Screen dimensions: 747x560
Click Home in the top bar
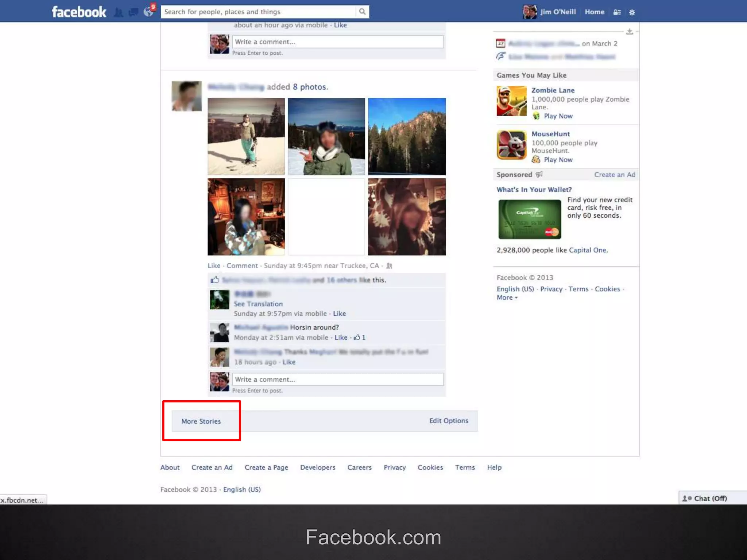click(x=595, y=12)
